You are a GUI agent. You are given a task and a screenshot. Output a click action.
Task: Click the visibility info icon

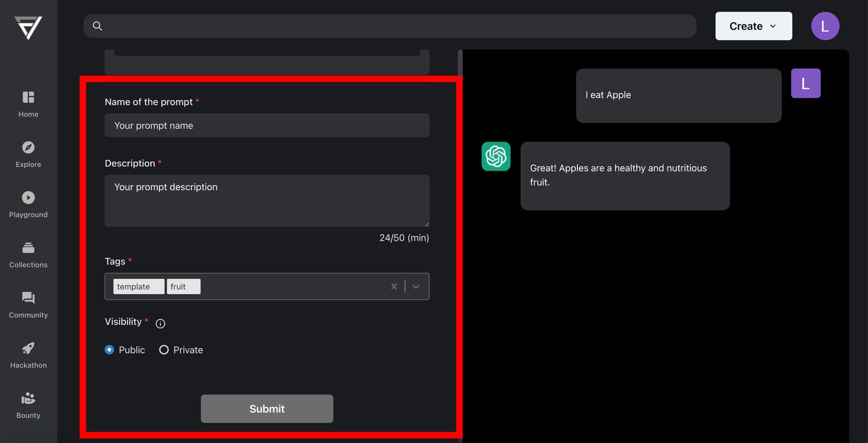160,324
